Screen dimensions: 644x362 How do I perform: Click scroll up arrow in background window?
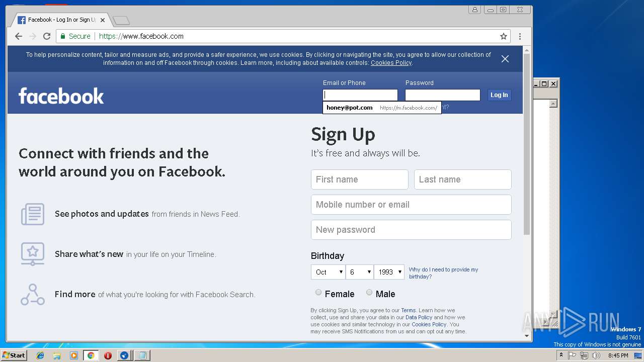(553, 104)
